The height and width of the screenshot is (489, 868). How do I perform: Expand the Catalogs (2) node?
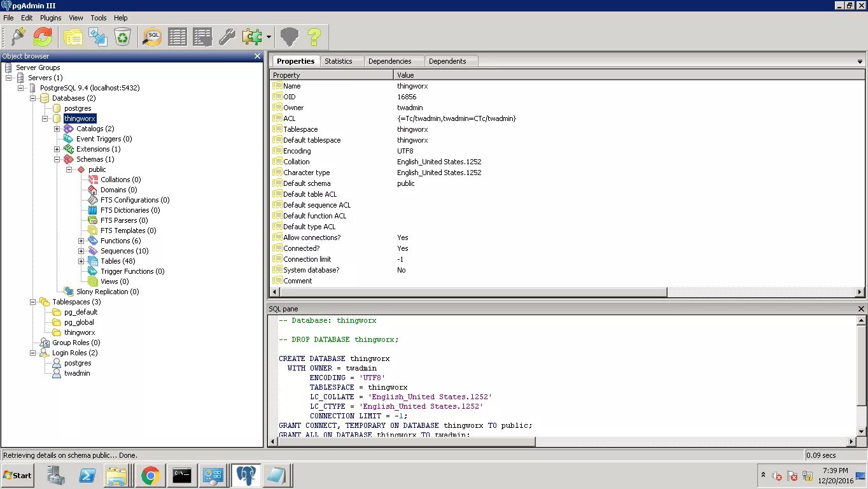tap(57, 129)
